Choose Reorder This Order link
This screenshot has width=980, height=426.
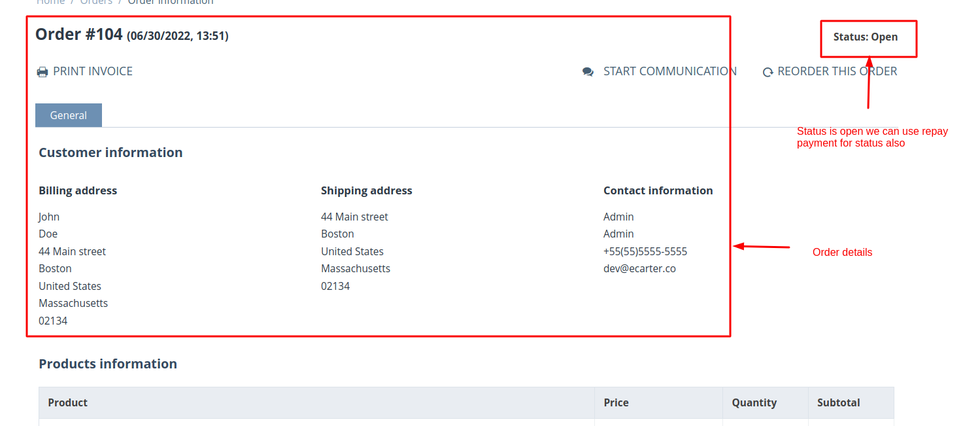click(837, 71)
